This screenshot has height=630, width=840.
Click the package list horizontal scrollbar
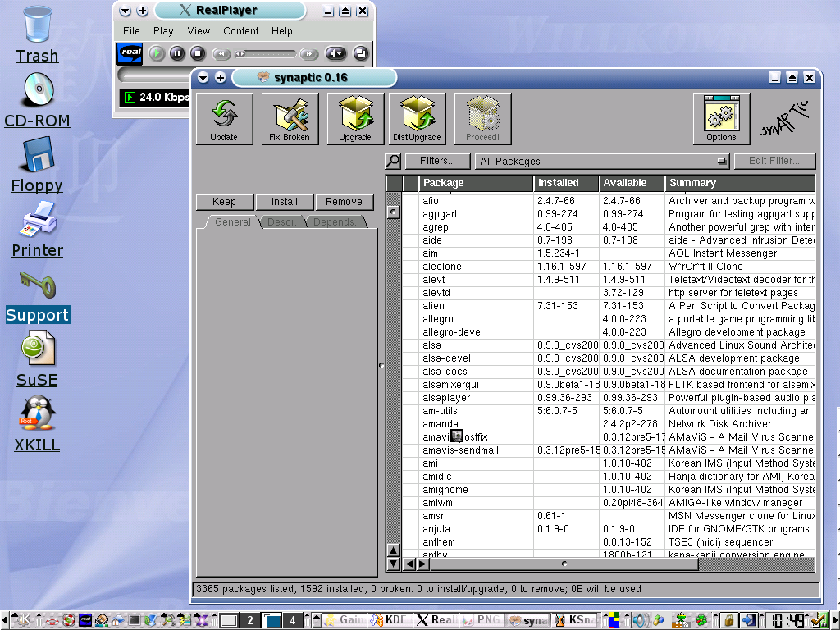coord(564,564)
